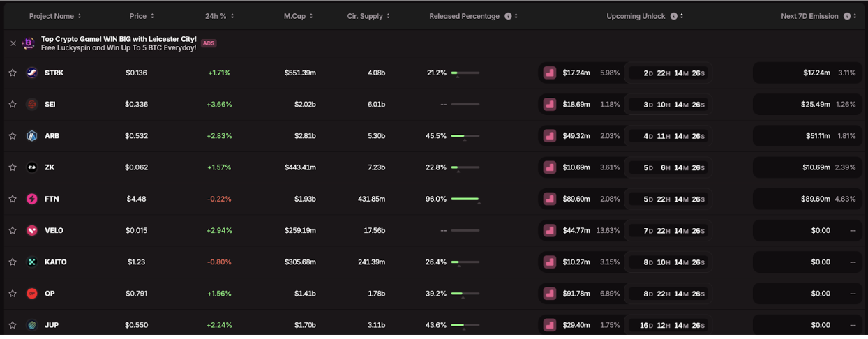Toggle the VELO favorite star

[13, 230]
